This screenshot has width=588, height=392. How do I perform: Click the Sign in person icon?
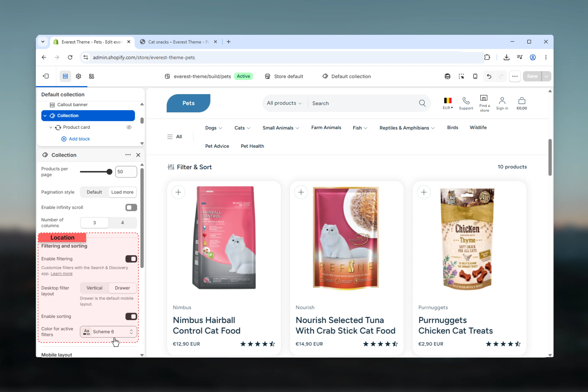(502, 101)
